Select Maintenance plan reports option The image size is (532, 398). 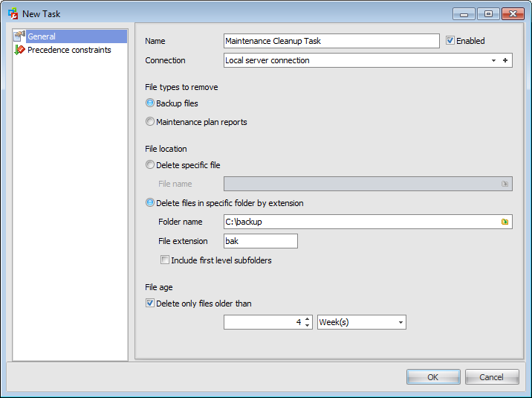pos(149,121)
